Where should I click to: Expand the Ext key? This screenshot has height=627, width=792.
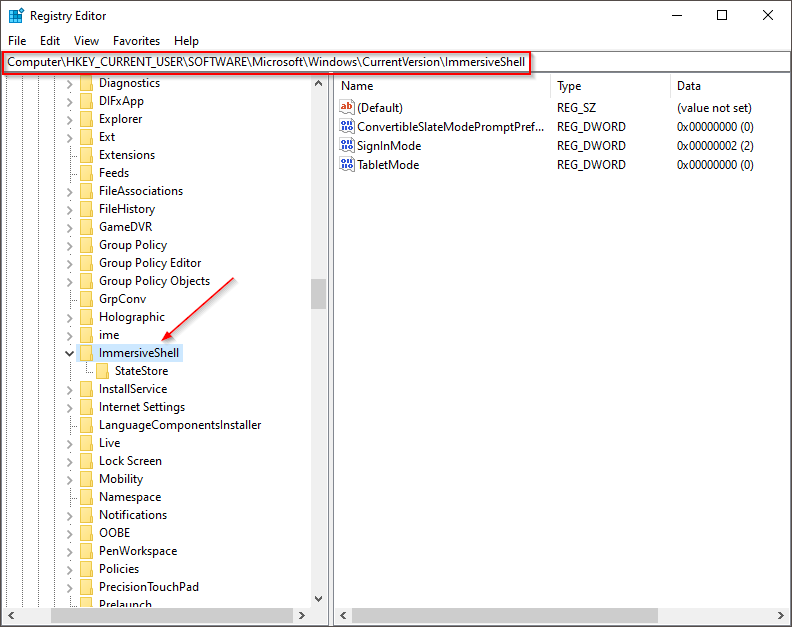[70, 137]
